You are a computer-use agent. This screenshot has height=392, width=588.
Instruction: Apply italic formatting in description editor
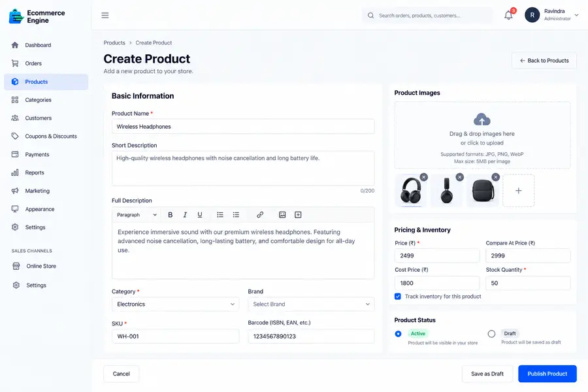click(x=185, y=214)
